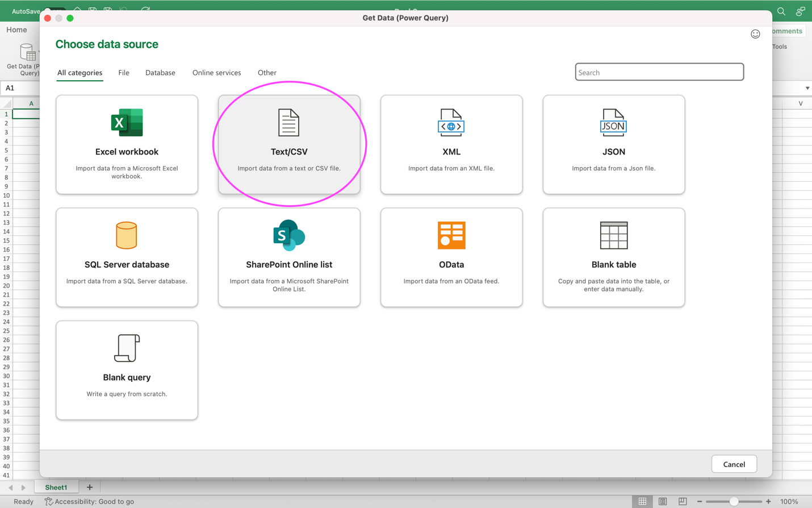The width and height of the screenshot is (812, 508).
Task: Adjust the zoom slider in status bar
Action: click(x=734, y=502)
